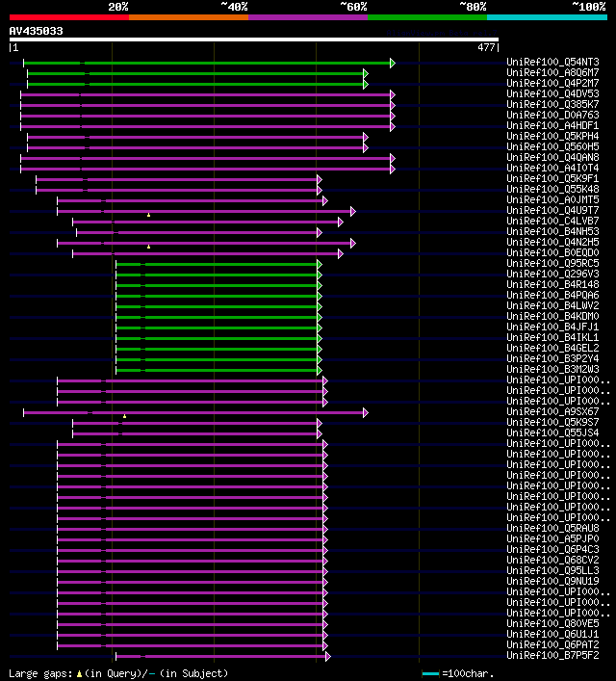Select the UniRef100_B4NH53 label
616x681 pixels.
[552, 231]
